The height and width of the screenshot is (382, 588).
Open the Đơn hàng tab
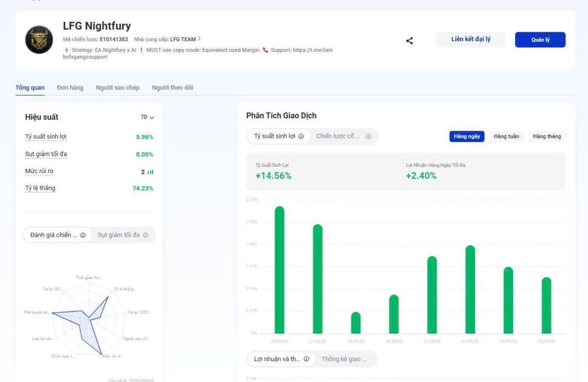(70, 88)
